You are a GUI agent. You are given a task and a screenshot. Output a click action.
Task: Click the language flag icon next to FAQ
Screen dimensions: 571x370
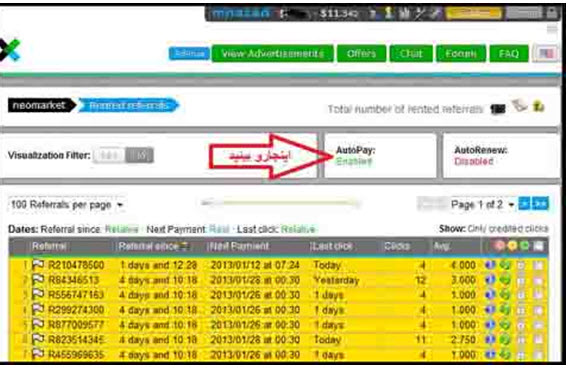pyautogui.click(x=546, y=54)
